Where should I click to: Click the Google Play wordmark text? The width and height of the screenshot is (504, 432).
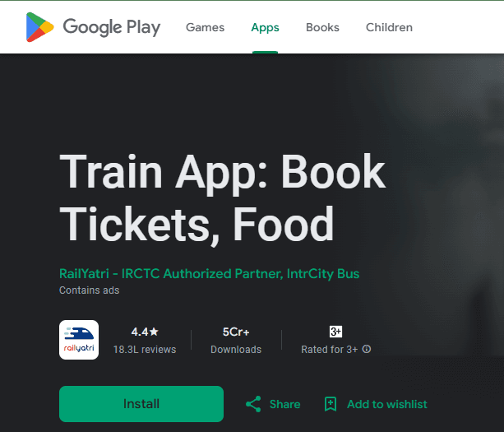coord(112,28)
